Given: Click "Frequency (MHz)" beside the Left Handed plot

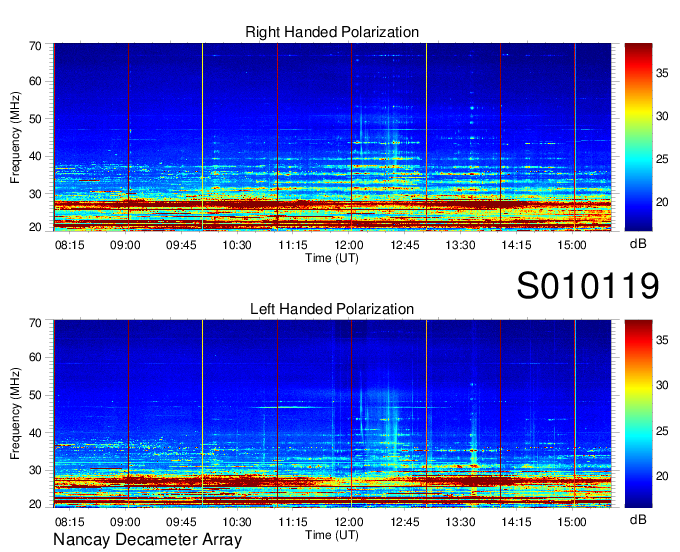Looking at the screenshot, I should pyautogui.click(x=15, y=414).
